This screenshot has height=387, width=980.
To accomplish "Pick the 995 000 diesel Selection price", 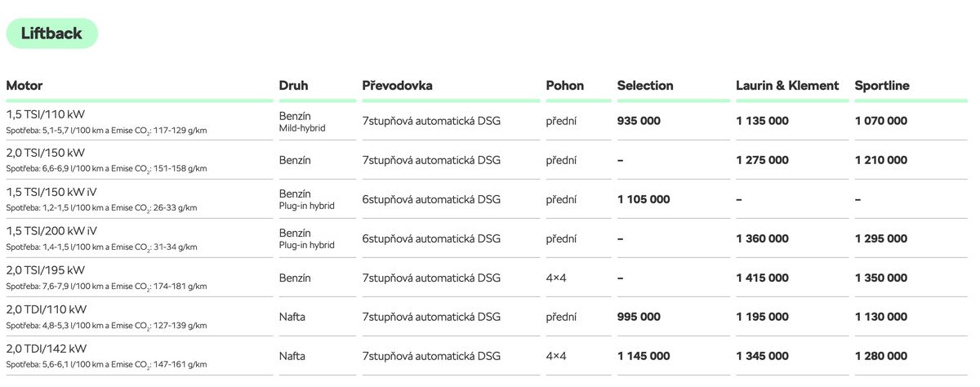I will point(639,317).
